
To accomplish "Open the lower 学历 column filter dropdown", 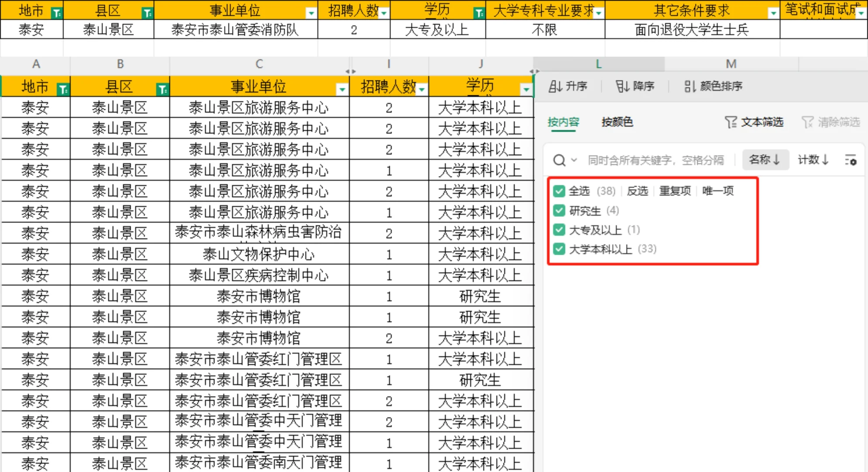I will pos(526,90).
